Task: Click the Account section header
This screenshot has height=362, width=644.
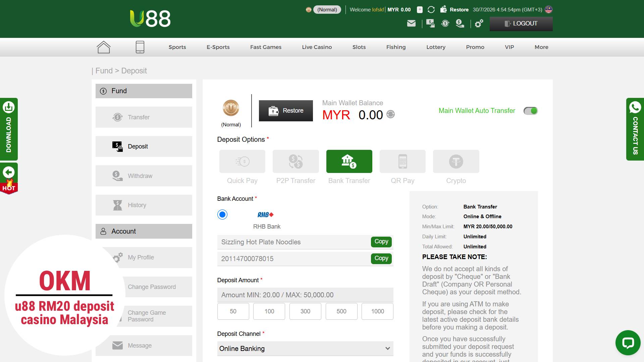Action: tap(144, 231)
